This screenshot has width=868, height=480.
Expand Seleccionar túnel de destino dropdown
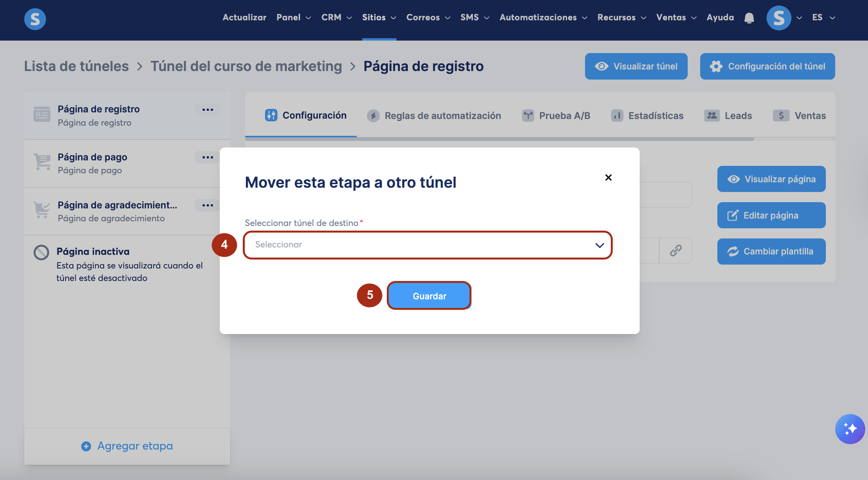click(x=428, y=245)
